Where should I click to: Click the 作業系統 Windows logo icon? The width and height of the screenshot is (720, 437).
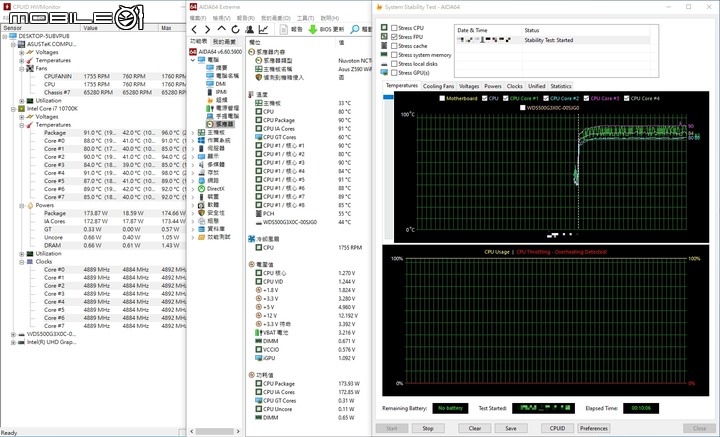coord(201,140)
